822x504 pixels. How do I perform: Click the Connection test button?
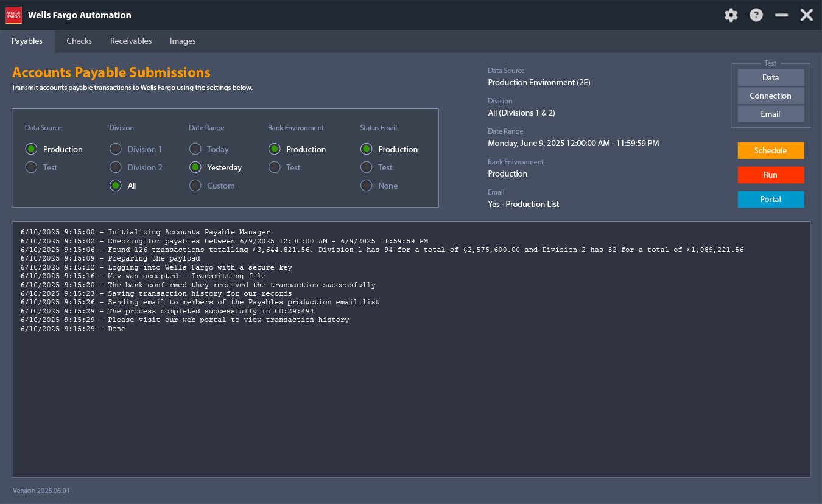tap(771, 96)
